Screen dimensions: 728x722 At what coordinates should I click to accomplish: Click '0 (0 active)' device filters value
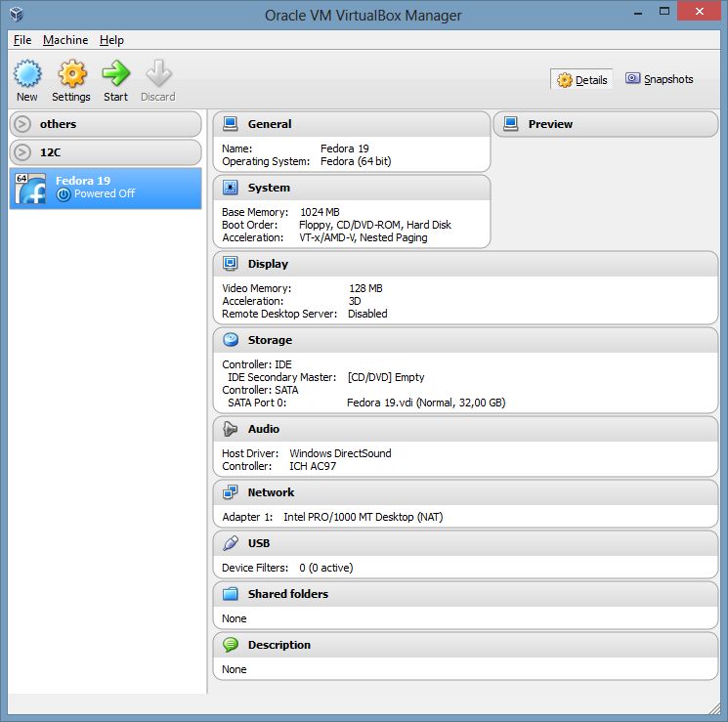tap(326, 568)
